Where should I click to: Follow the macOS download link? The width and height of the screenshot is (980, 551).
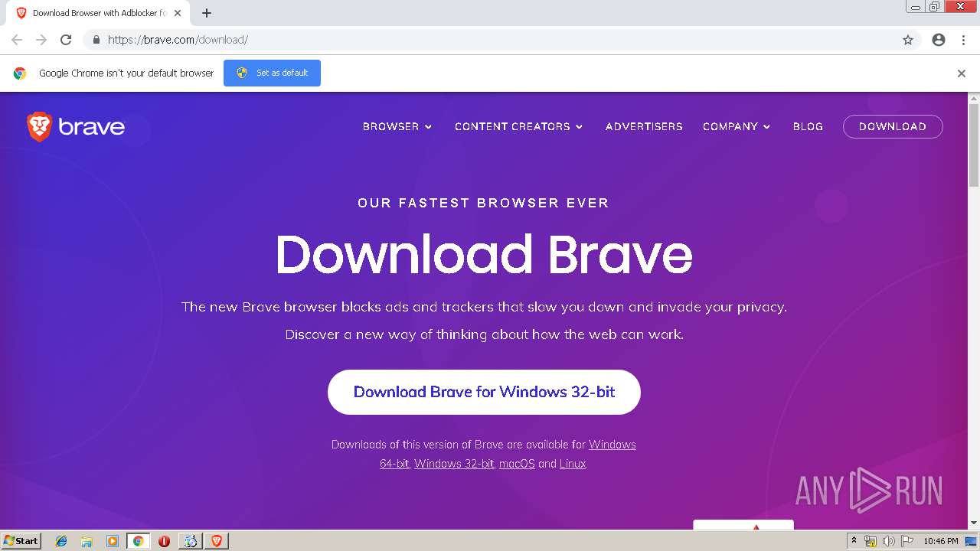click(x=517, y=464)
